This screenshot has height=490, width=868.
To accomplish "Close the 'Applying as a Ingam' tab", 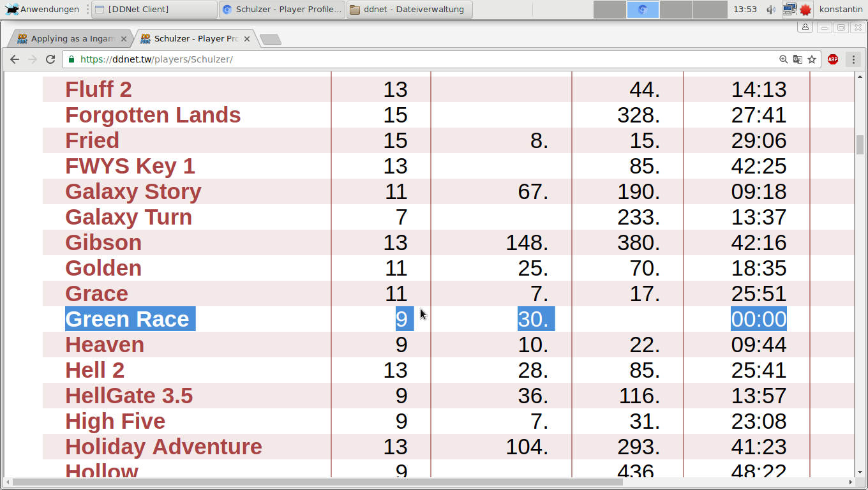I will click(124, 39).
